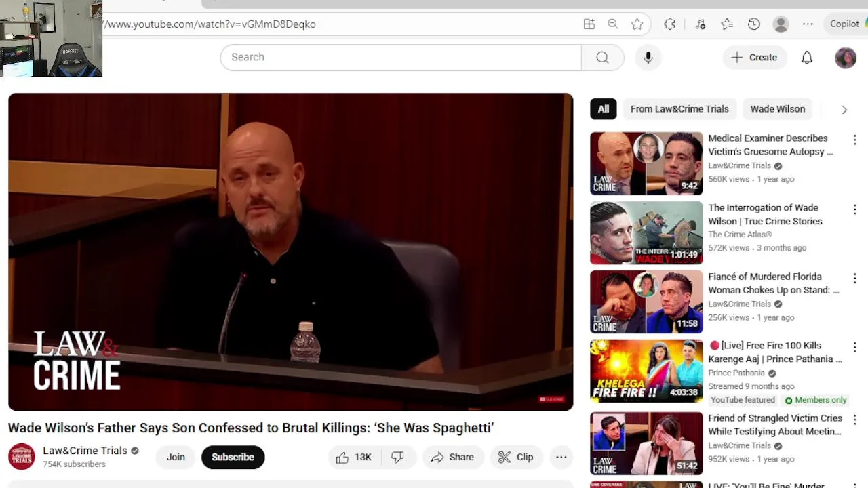Open options for Fiancé of Murdered Florida video
Image resolution: width=868 pixels, height=488 pixels.
pos(854,279)
